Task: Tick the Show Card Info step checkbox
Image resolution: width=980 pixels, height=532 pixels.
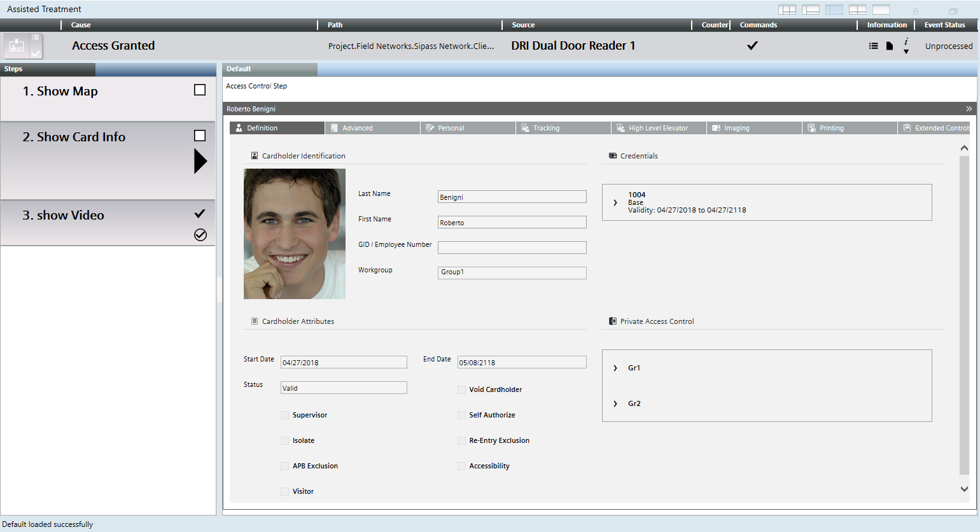Action: (200, 136)
